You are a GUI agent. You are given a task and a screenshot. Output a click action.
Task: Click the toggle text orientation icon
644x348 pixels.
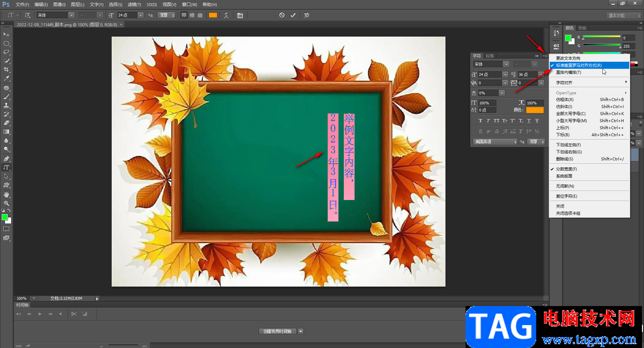[28, 15]
